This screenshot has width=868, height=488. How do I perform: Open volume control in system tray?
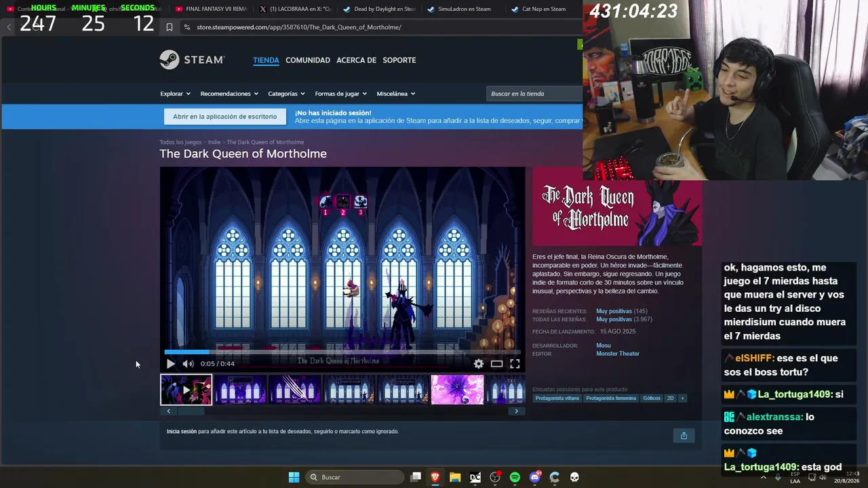[x=823, y=477]
